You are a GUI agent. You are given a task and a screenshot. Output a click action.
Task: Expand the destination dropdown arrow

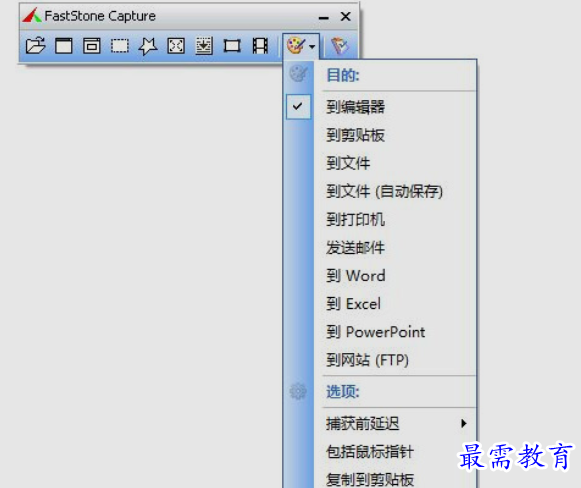point(312,47)
